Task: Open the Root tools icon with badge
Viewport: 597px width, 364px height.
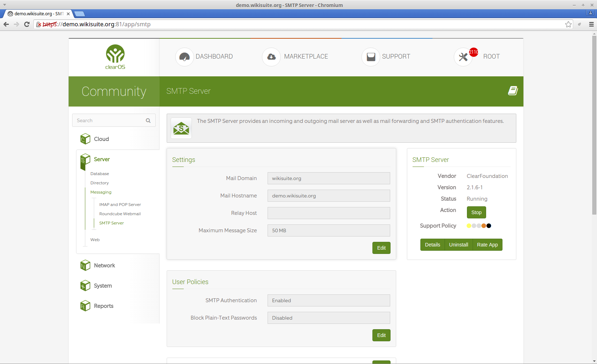Action: click(x=463, y=57)
